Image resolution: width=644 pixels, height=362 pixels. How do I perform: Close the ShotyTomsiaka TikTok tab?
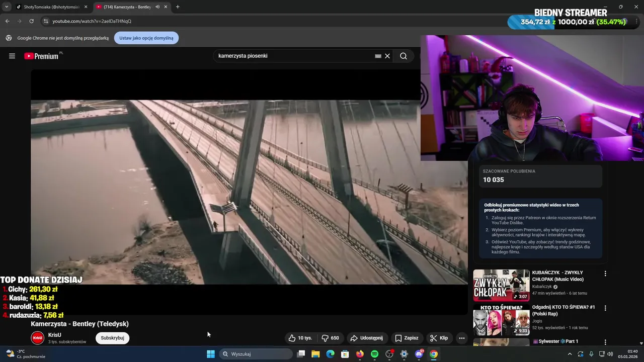click(86, 7)
